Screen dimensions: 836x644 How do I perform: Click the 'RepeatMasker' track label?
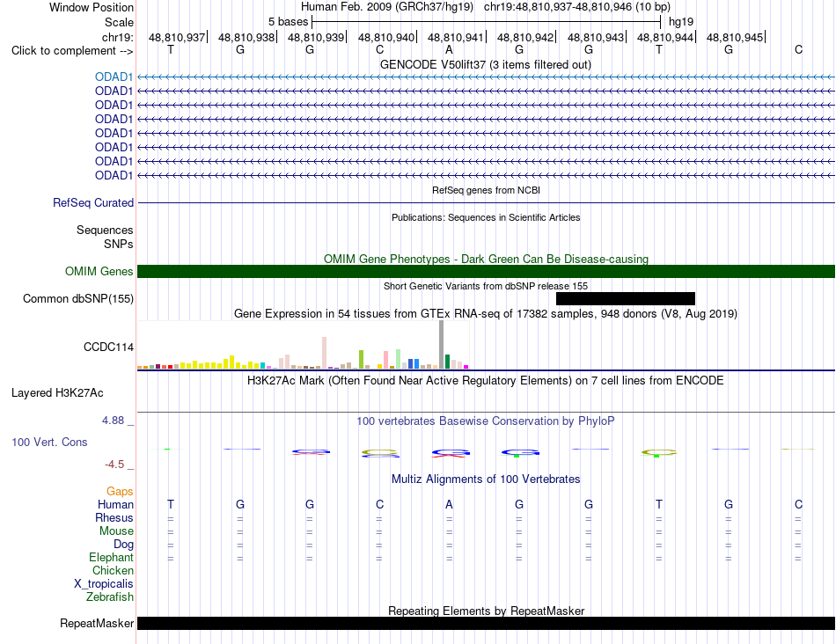pos(97,623)
